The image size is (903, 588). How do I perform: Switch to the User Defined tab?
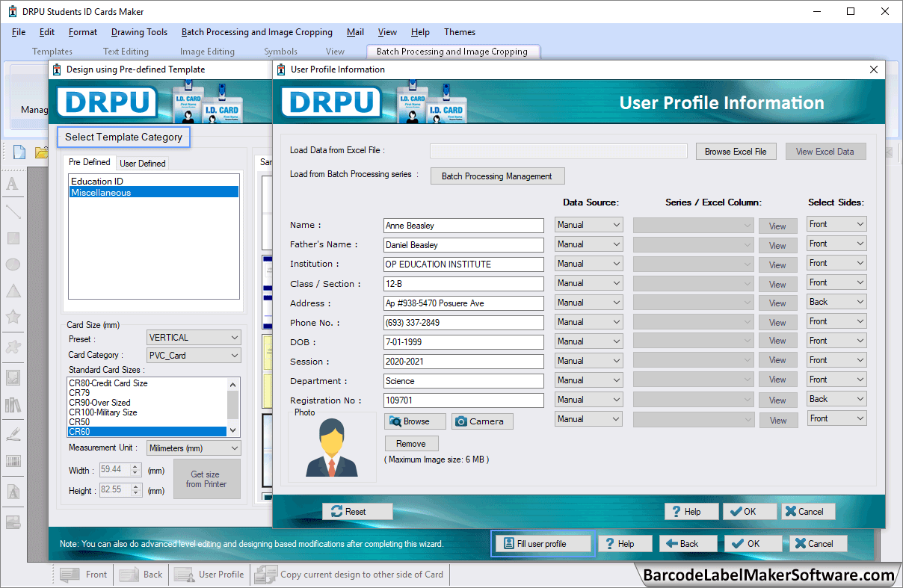click(x=143, y=163)
